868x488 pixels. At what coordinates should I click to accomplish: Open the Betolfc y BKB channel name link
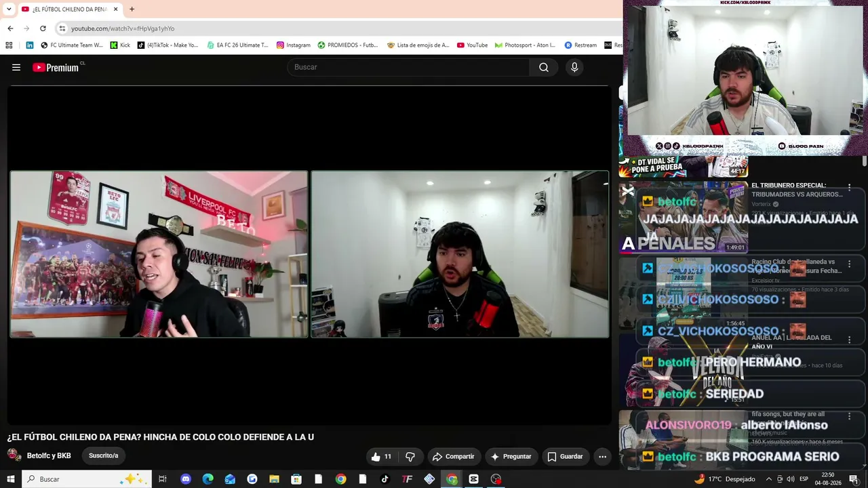point(49,455)
